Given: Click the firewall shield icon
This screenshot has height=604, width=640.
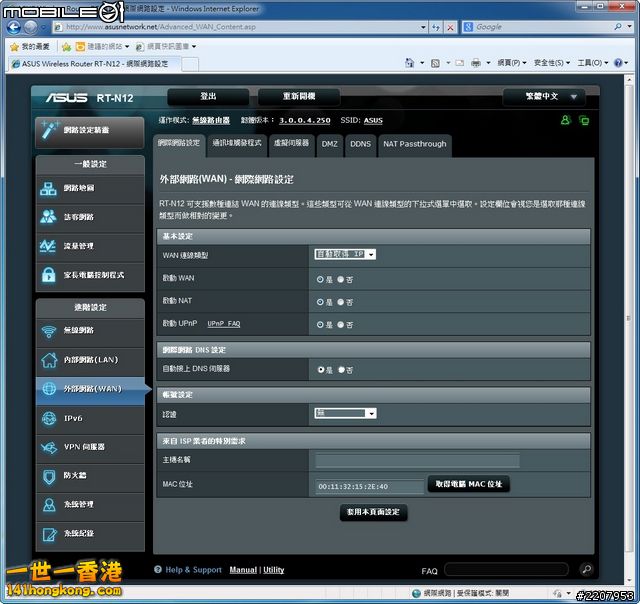Looking at the screenshot, I should point(48,476).
